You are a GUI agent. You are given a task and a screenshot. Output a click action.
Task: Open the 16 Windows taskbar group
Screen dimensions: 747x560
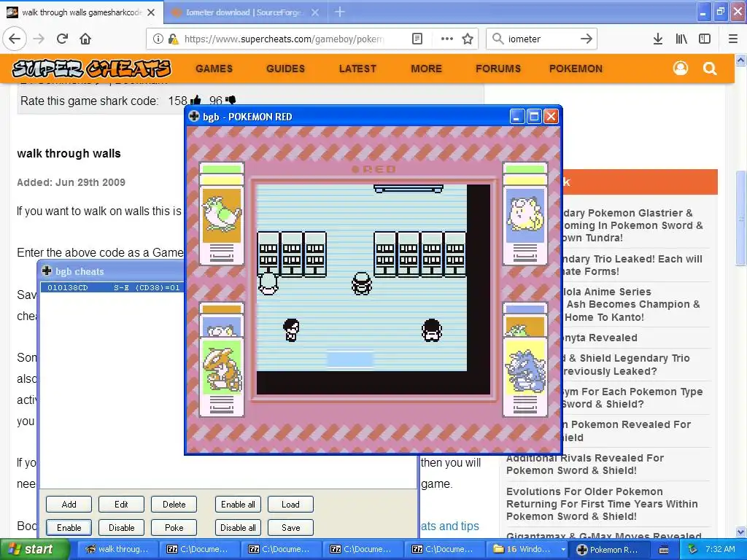click(x=528, y=550)
